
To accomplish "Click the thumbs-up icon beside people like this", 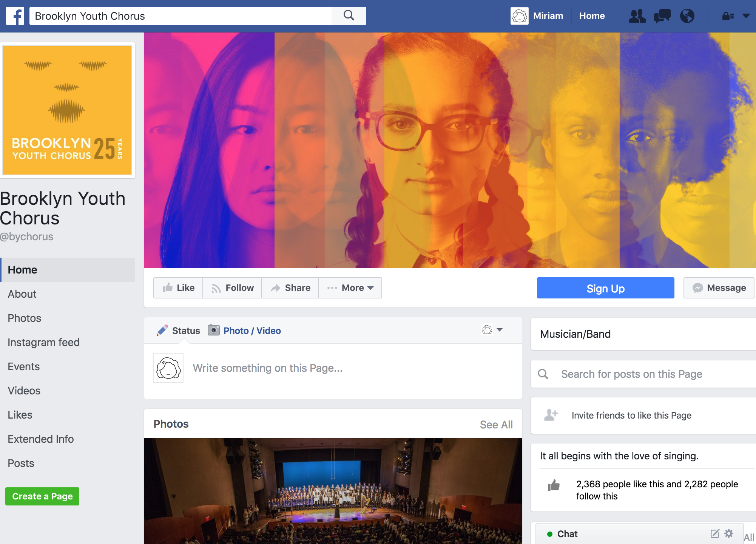I will pyautogui.click(x=554, y=485).
